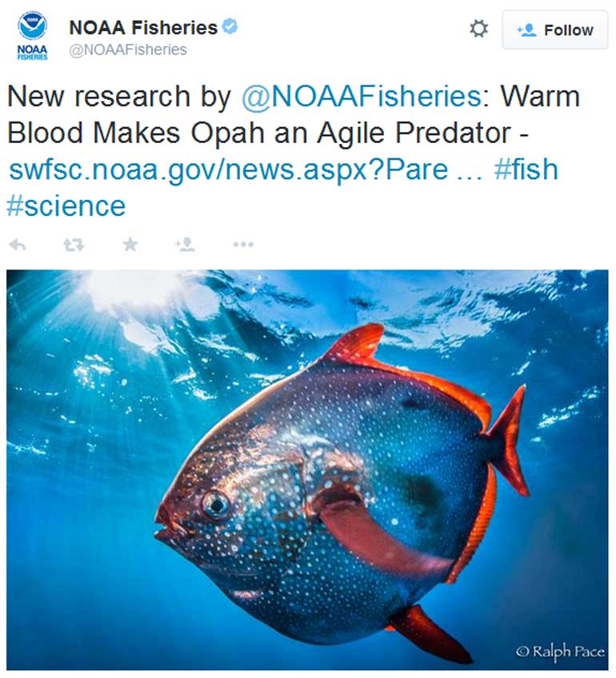This screenshot has width=616, height=678.
Task: Click the NOAA Fisheries logo avatar
Action: (32, 37)
